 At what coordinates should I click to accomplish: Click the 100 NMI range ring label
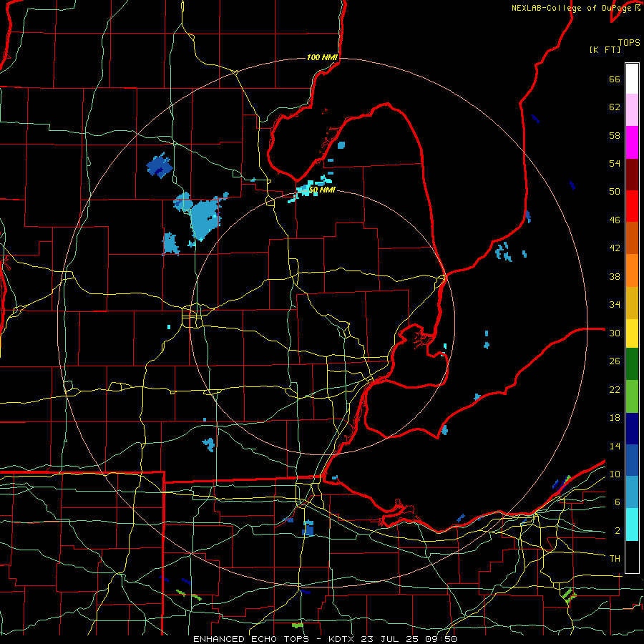pyautogui.click(x=322, y=57)
